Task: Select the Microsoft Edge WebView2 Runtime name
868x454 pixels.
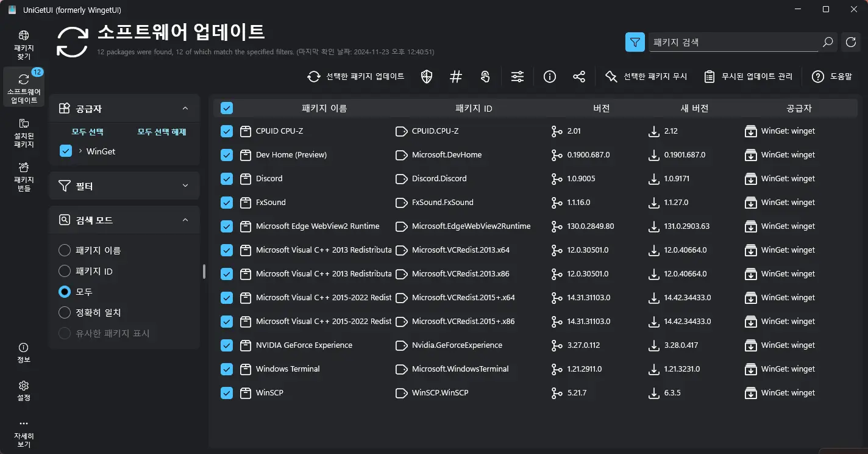Action: [x=318, y=226]
